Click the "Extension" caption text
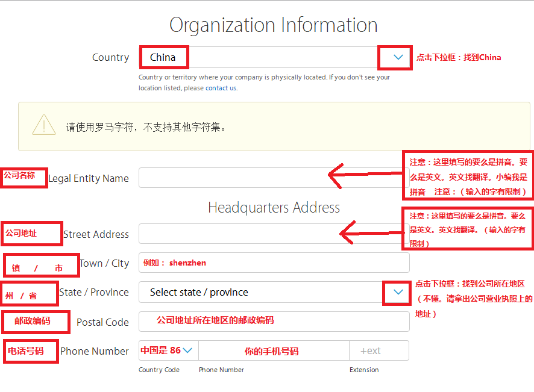This screenshot has height=392, width=534. click(364, 370)
